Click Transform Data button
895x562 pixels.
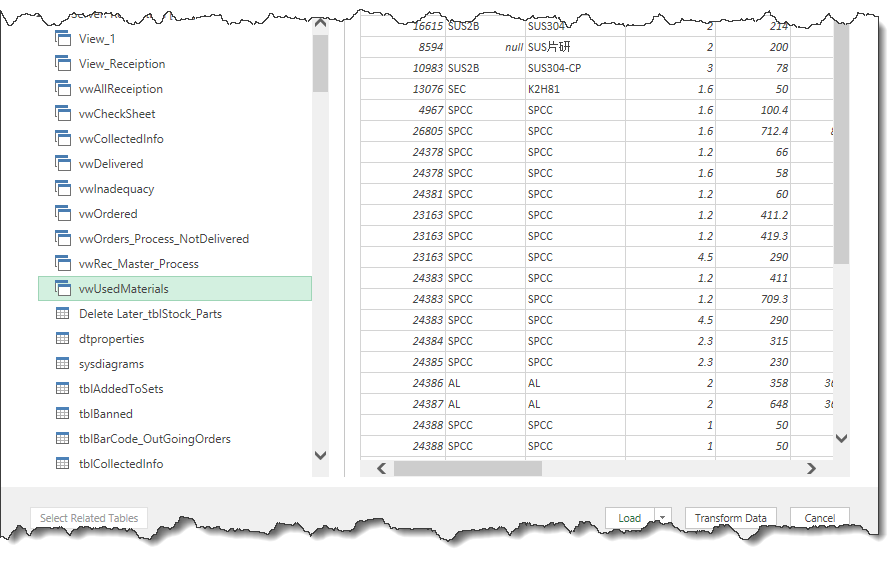click(x=731, y=517)
